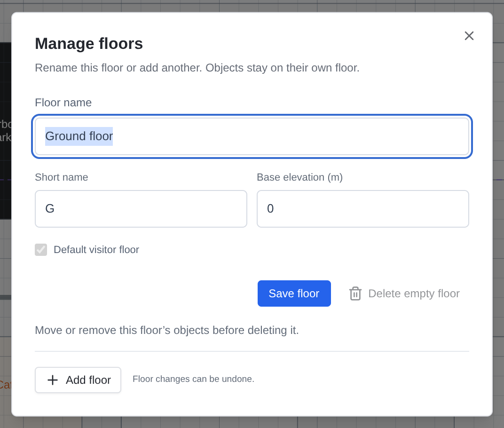Add a new floor
504x428 pixels.
click(78, 380)
